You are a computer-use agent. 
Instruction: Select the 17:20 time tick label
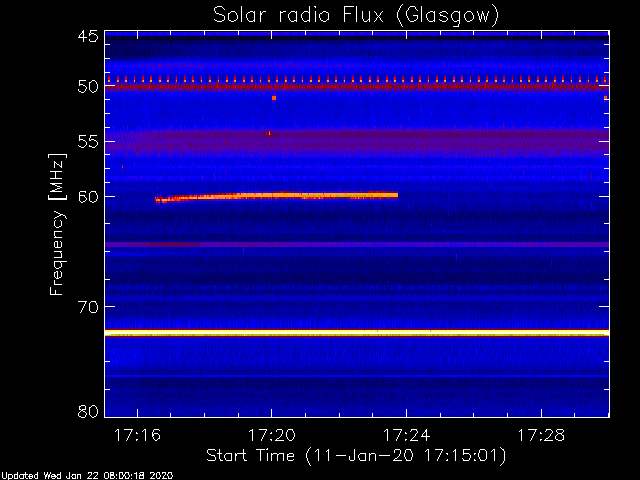[272, 435]
